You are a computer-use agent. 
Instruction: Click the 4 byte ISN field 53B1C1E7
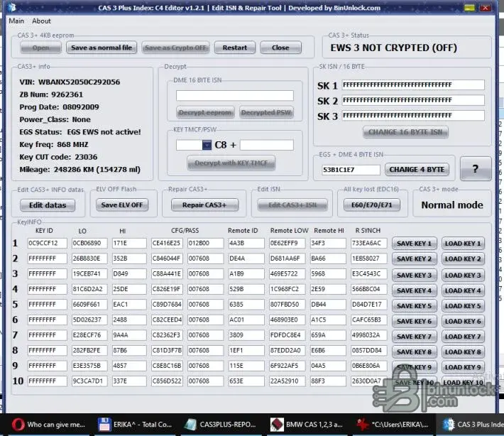[351, 170]
